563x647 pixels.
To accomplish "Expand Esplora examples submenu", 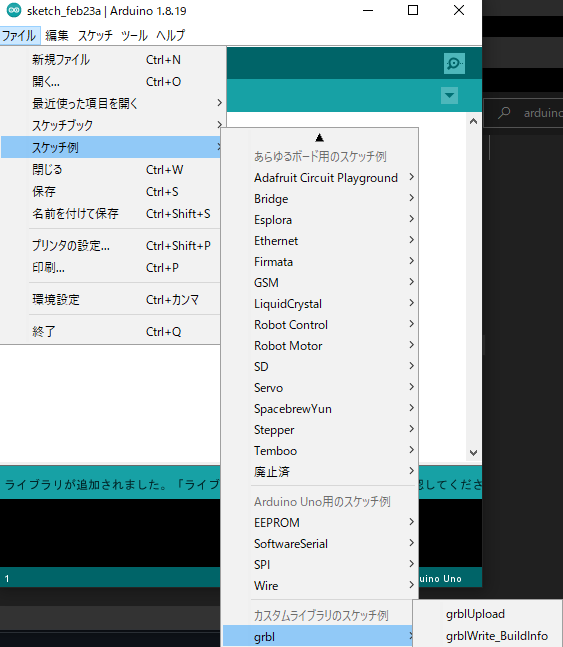I will [x=320, y=220].
